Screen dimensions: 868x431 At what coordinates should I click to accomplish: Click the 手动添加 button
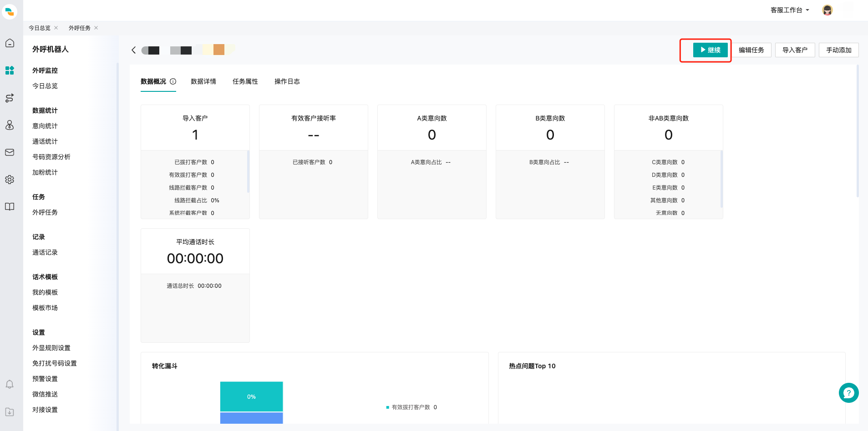tap(839, 50)
